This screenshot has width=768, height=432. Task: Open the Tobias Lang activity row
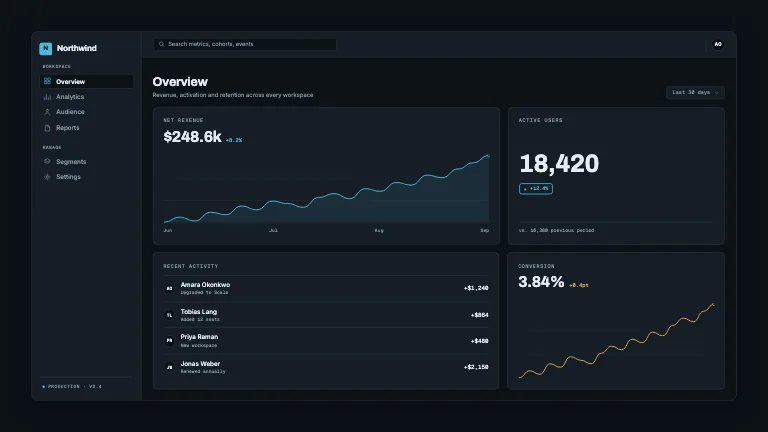coord(326,315)
